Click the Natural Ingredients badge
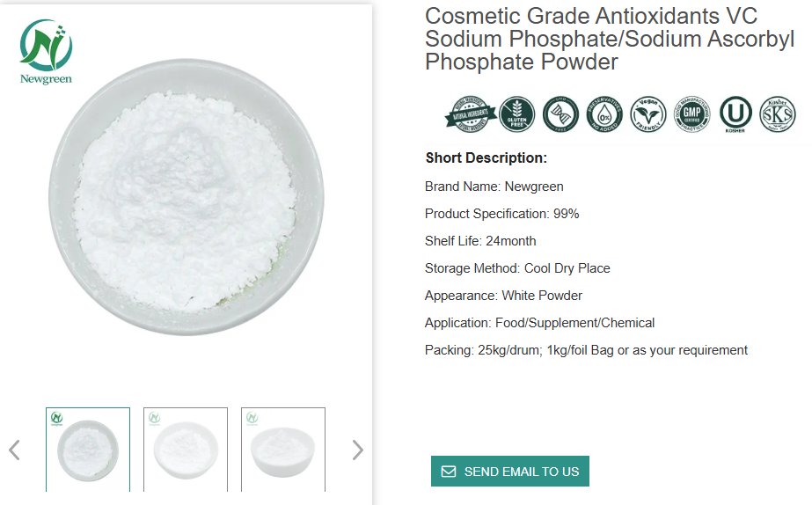 [470, 114]
